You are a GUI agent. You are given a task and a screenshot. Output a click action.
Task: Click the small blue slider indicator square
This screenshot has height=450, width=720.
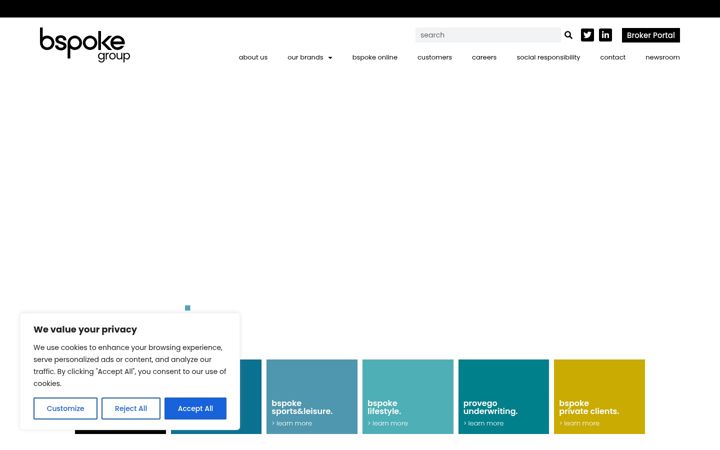[x=187, y=308]
